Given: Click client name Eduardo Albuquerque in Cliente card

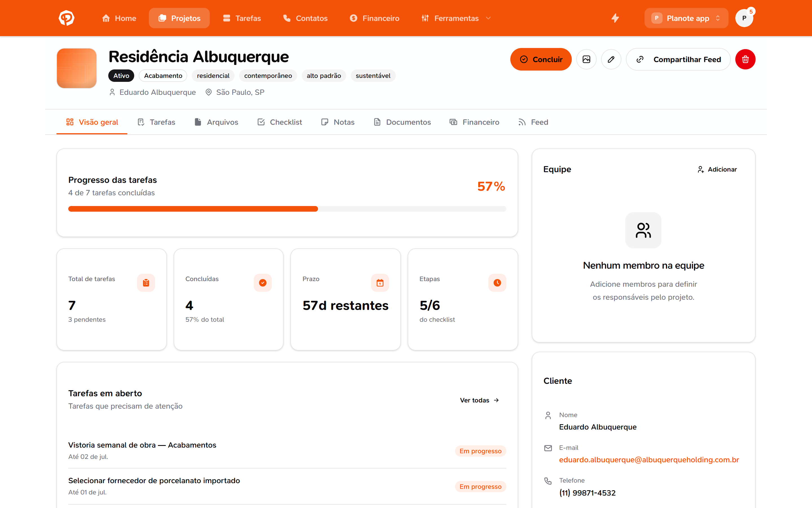Looking at the screenshot, I should 598,427.
